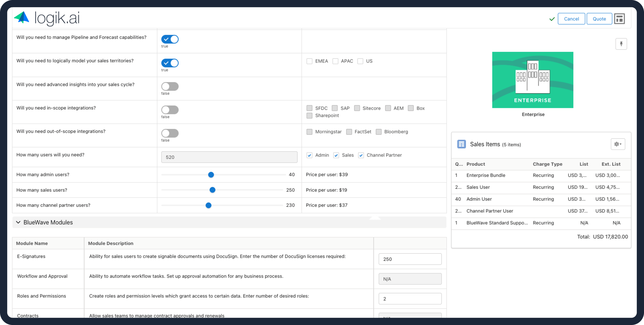Screen dimensions: 644x325
Task: Click the green checkmark status icon
Action: [552, 19]
